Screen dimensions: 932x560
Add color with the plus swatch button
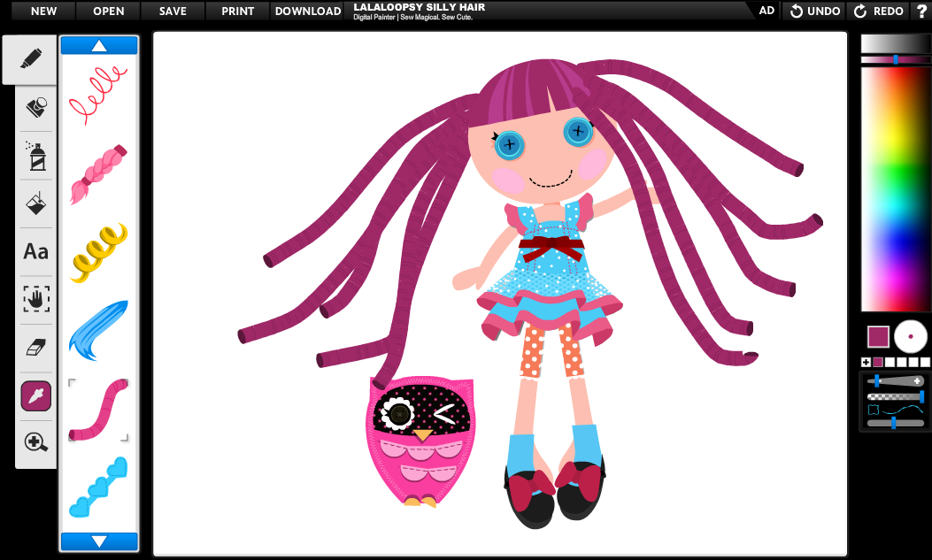tap(866, 362)
